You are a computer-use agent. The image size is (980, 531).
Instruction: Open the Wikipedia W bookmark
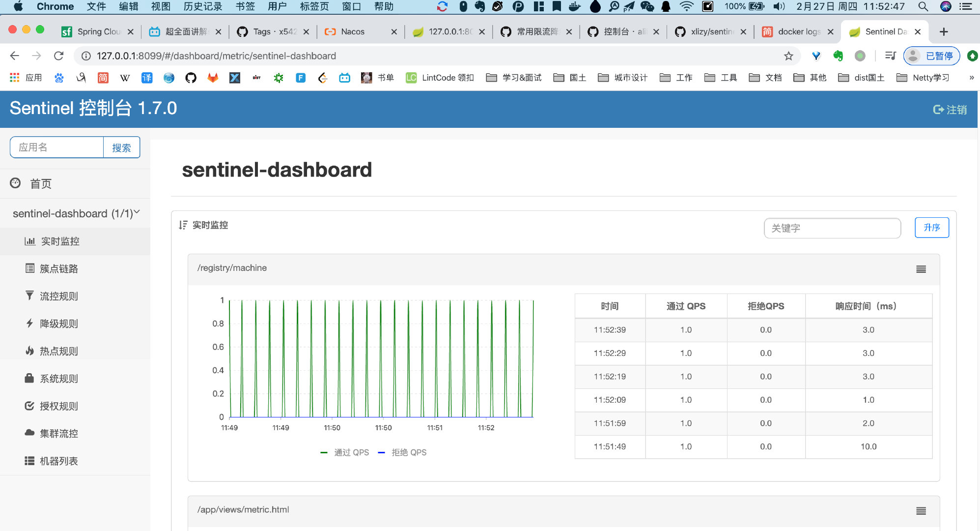click(125, 78)
